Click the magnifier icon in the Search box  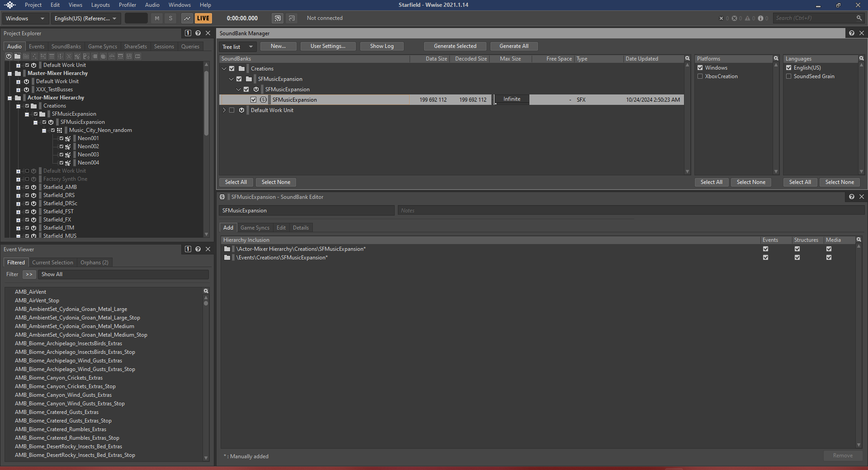click(x=859, y=18)
